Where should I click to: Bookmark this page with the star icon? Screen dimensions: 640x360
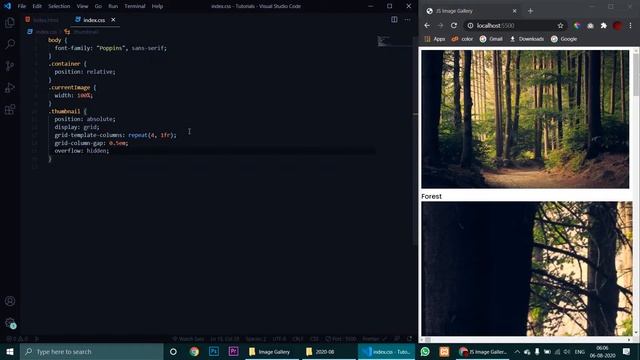click(x=560, y=25)
